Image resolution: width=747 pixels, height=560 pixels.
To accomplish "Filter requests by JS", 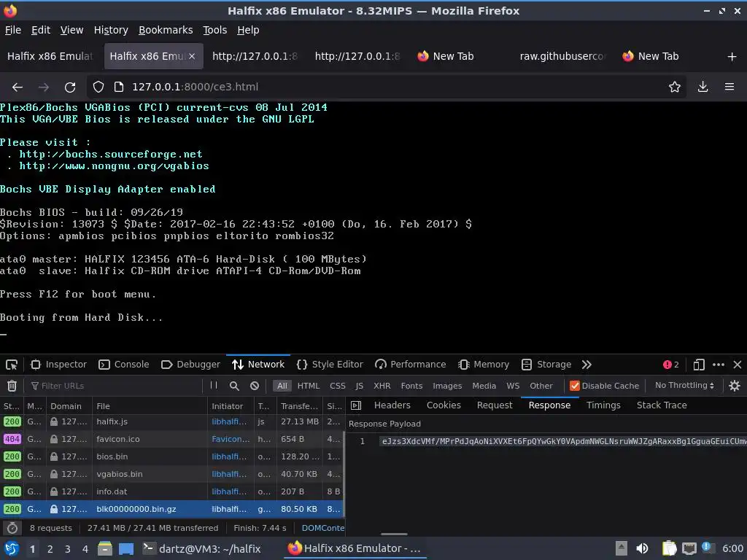I will [x=359, y=386].
